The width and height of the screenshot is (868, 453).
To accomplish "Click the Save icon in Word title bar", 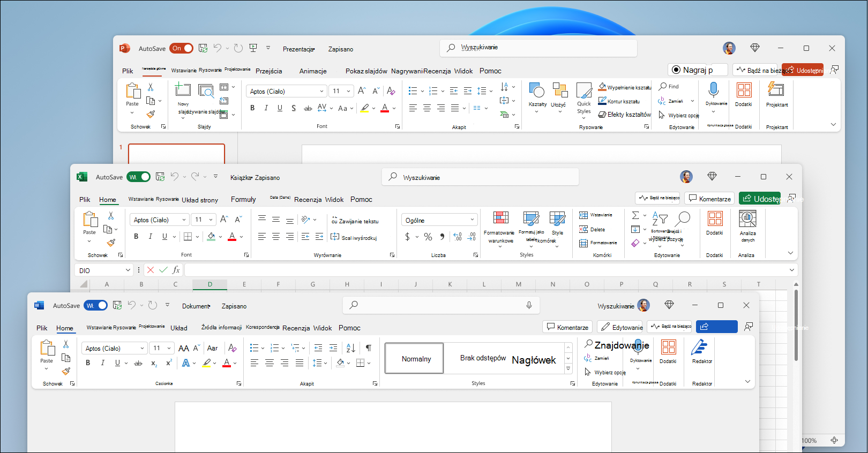I will click(117, 305).
